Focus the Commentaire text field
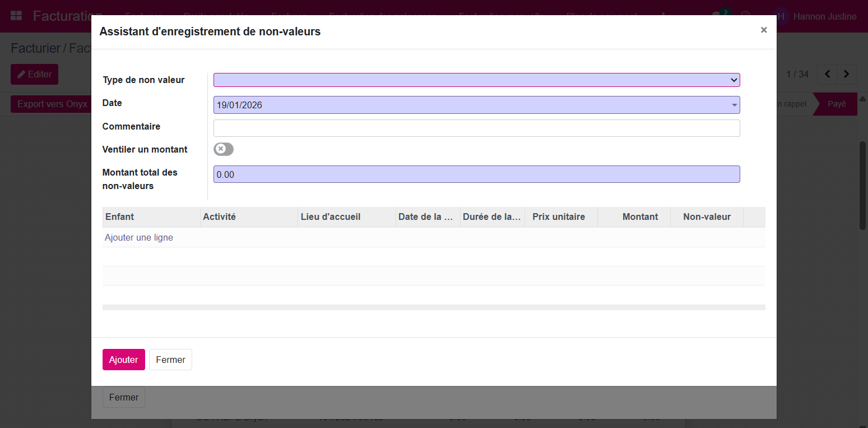Image resolution: width=868 pixels, height=428 pixels. pyautogui.click(x=476, y=128)
